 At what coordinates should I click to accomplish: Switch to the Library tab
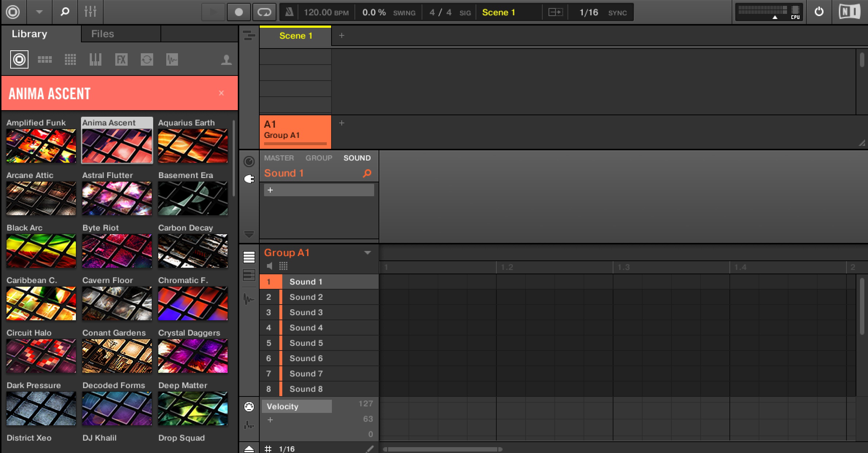pyautogui.click(x=29, y=34)
